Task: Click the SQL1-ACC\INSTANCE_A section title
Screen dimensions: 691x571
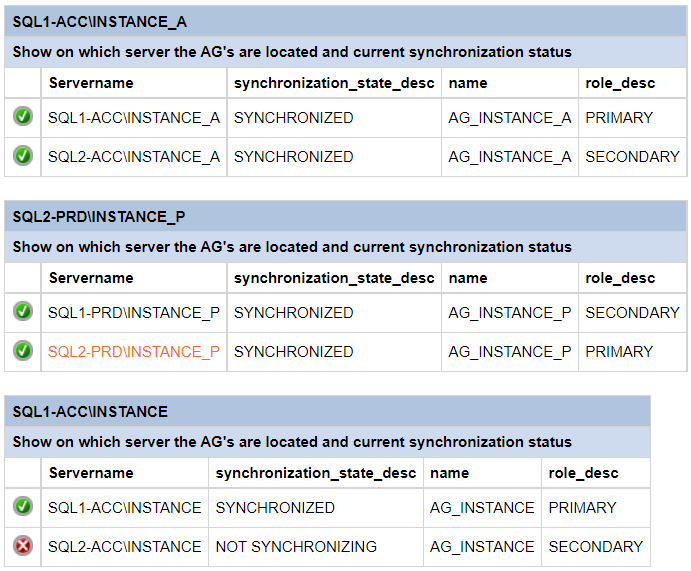Action: click(x=100, y=21)
